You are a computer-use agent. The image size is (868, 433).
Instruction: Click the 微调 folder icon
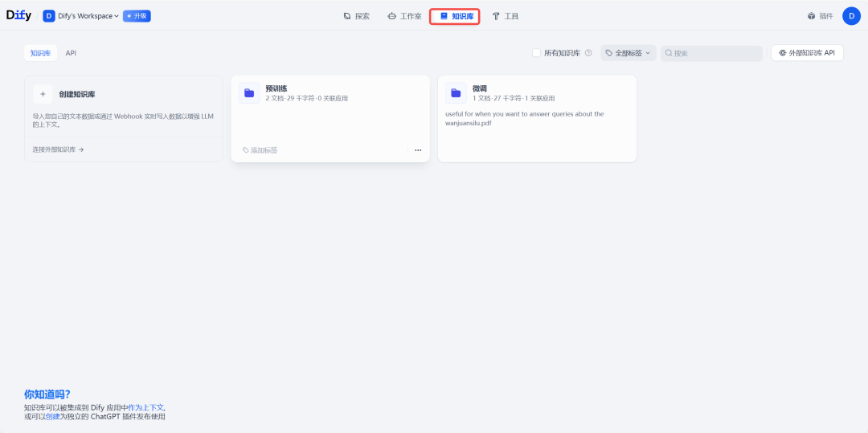pos(456,93)
